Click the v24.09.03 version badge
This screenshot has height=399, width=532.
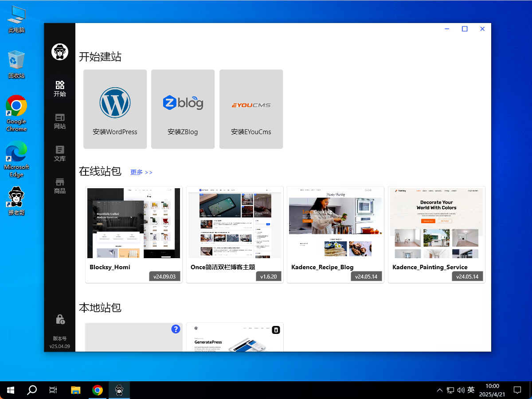coord(164,276)
